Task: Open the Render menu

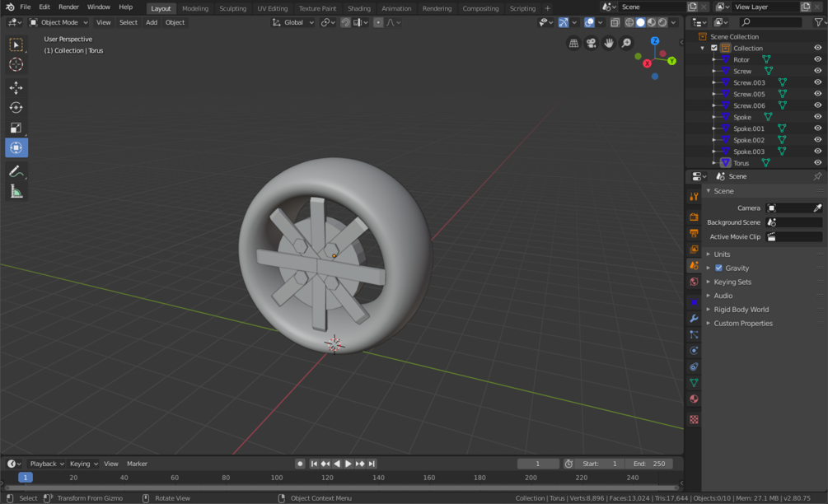Action: 68,7
